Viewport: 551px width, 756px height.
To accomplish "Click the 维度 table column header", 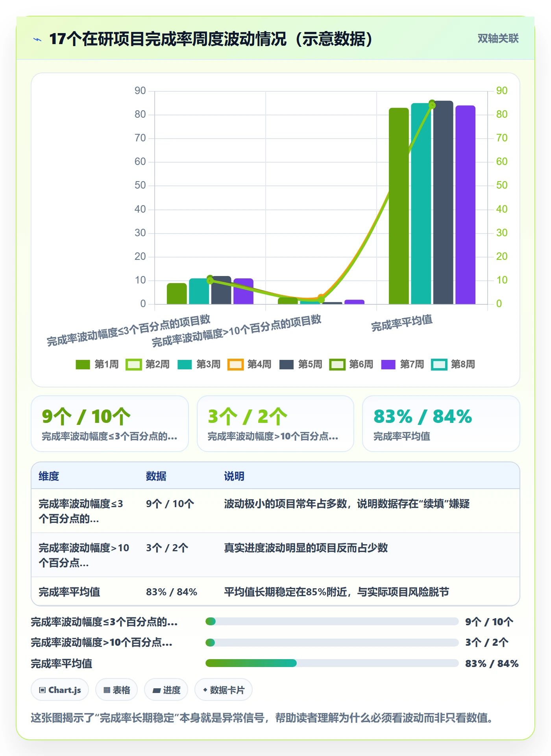I will tap(49, 476).
